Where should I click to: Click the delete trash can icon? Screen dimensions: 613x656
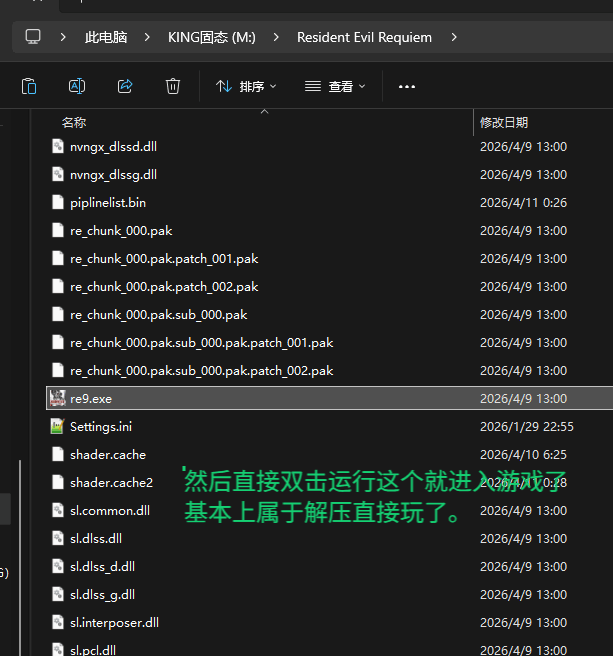[173, 87]
